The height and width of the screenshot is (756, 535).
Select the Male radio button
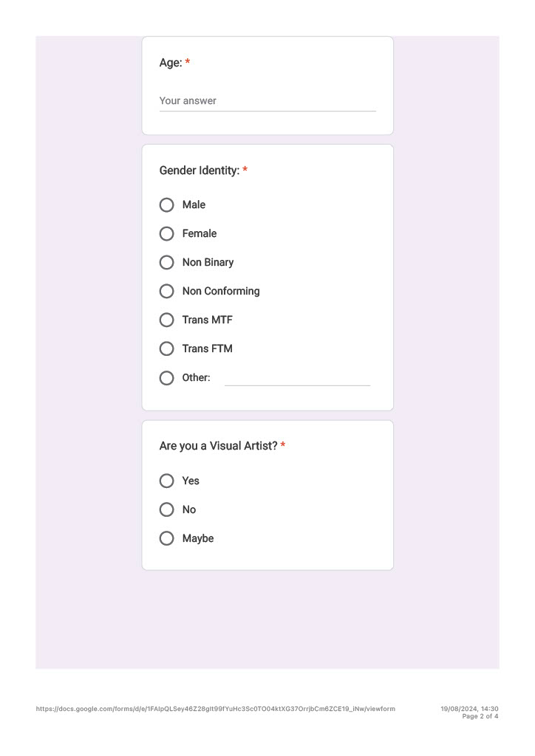coord(166,205)
